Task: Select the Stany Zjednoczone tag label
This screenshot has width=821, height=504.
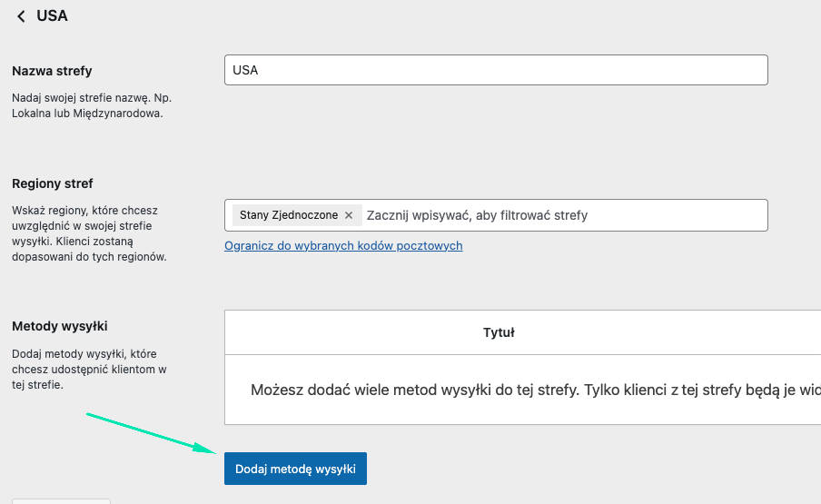Action: (288, 215)
